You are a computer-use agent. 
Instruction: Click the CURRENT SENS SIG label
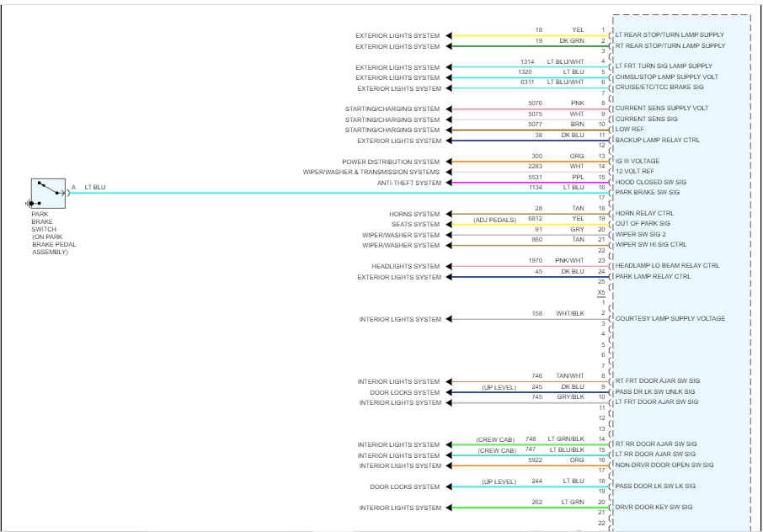point(646,120)
